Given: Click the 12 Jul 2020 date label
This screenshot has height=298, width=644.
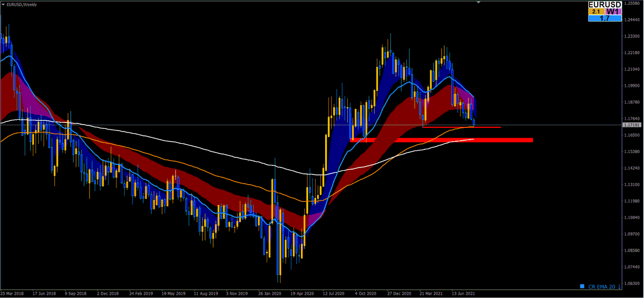Looking at the screenshot, I should [x=333, y=294].
